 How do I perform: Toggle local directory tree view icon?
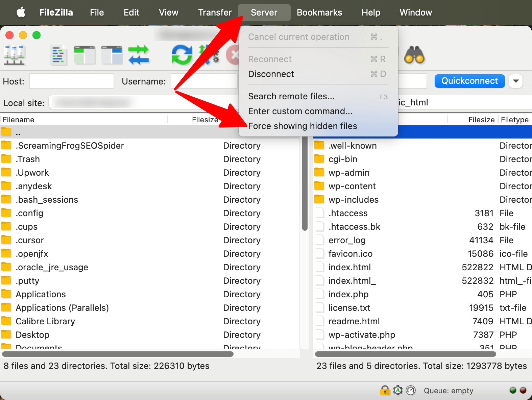click(x=85, y=55)
